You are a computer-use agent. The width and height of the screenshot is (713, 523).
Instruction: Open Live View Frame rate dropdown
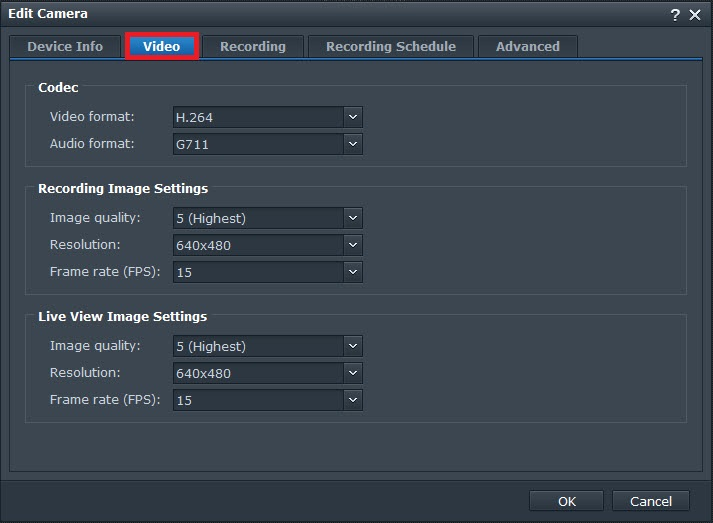point(352,400)
